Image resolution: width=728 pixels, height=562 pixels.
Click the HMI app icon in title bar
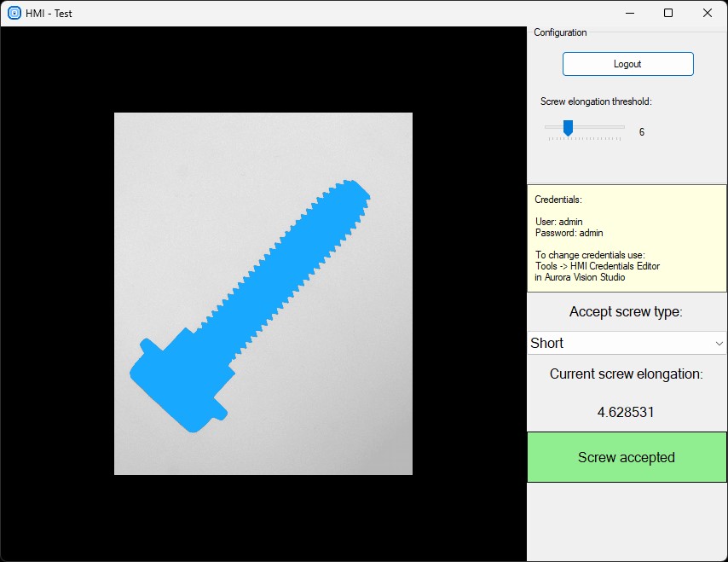(x=14, y=13)
